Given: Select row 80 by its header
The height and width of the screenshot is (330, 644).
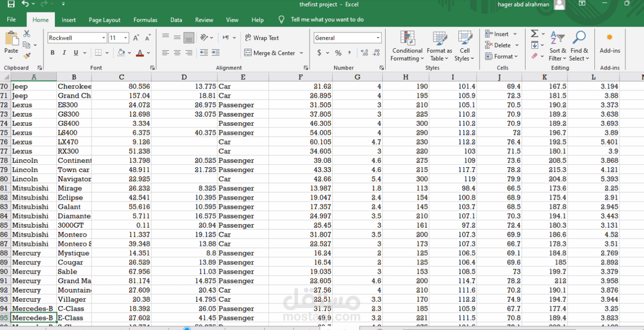Looking at the screenshot, I should tap(5, 179).
